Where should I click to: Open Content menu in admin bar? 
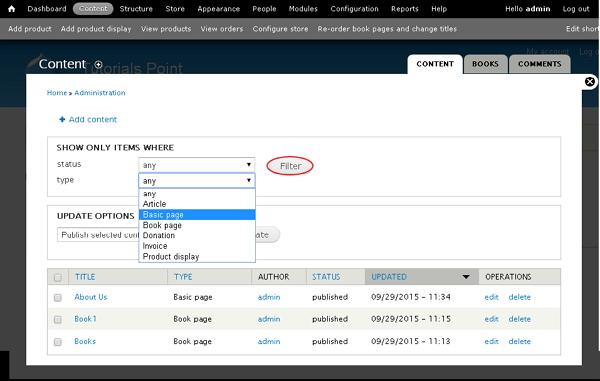(93, 9)
